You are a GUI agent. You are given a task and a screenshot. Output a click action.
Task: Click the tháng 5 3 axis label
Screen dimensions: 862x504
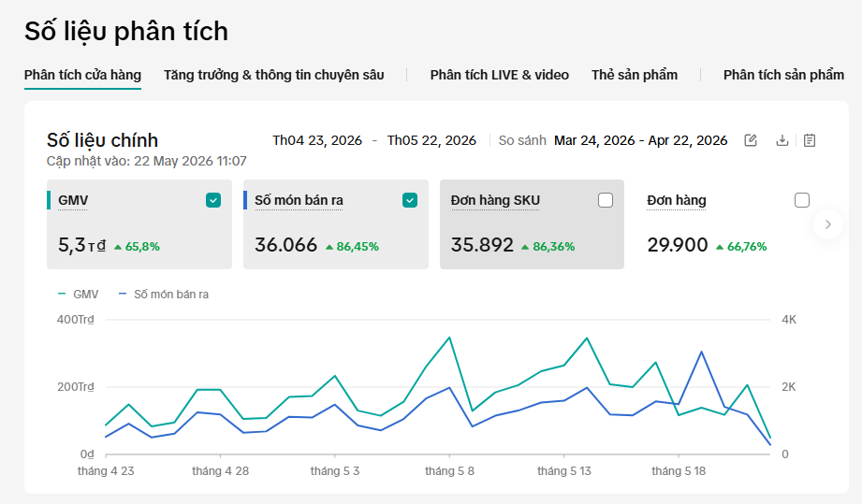(335, 471)
